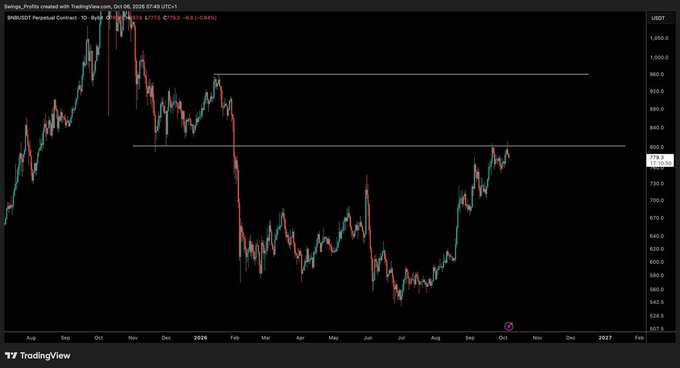Click the 920.0 price axis label
This screenshot has height=368, width=680.
coord(657,91)
